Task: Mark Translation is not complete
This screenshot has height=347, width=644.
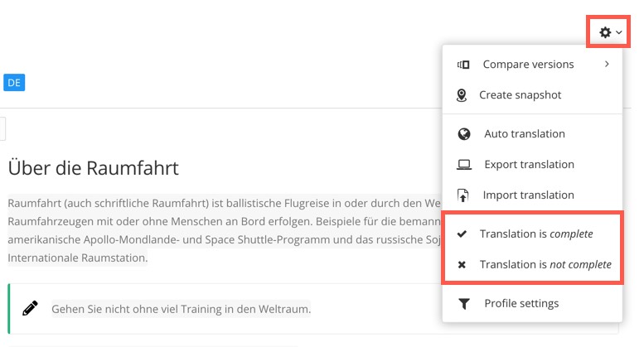Action: [545, 265]
